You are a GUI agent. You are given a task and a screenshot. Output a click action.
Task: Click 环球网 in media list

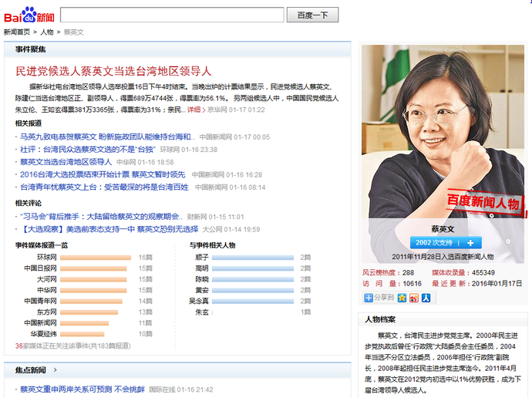46,258
